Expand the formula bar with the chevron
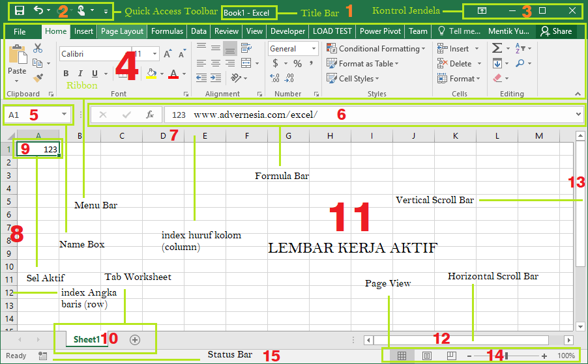The image size is (588, 364). [578, 114]
